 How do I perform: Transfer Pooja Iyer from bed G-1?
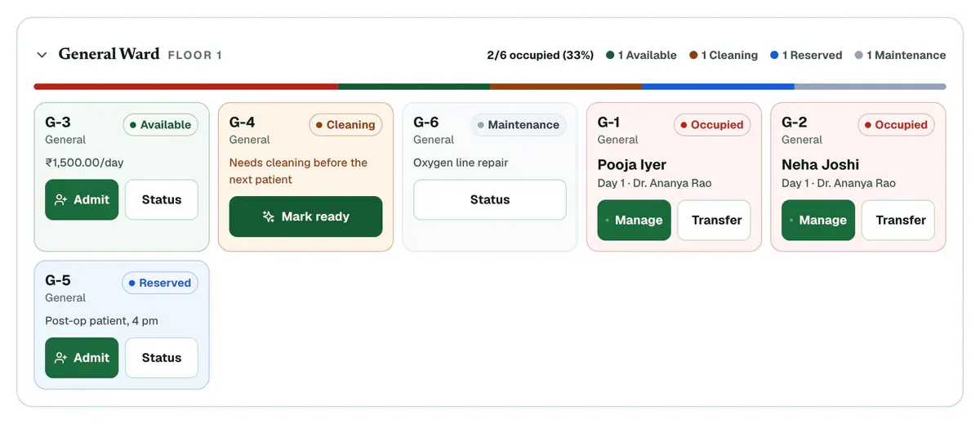click(715, 220)
